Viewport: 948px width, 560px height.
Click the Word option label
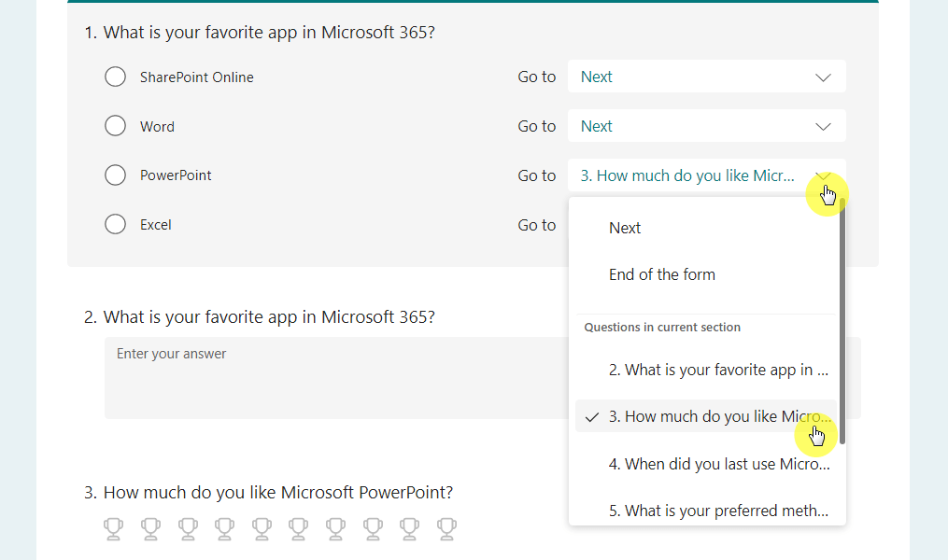point(157,126)
